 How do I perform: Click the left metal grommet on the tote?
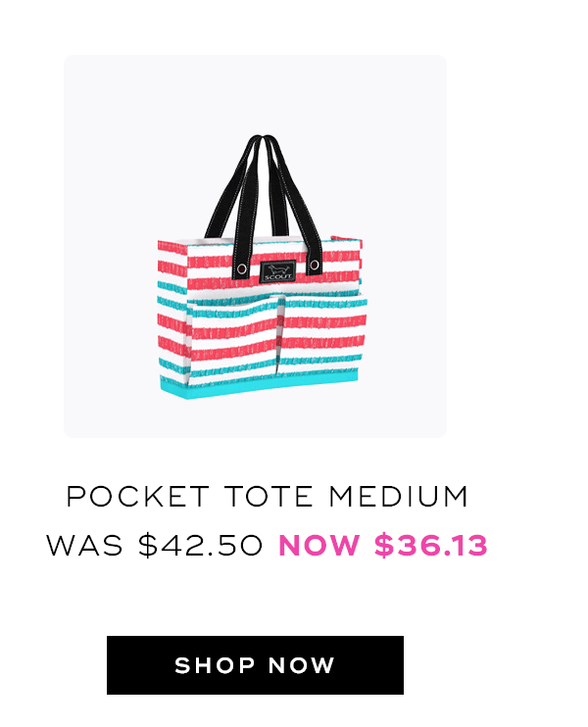point(242,268)
